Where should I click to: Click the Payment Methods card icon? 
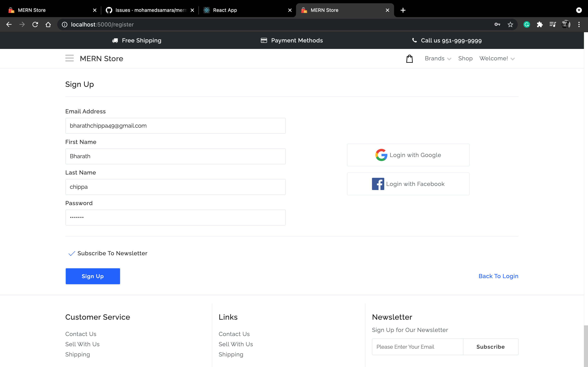(x=264, y=40)
